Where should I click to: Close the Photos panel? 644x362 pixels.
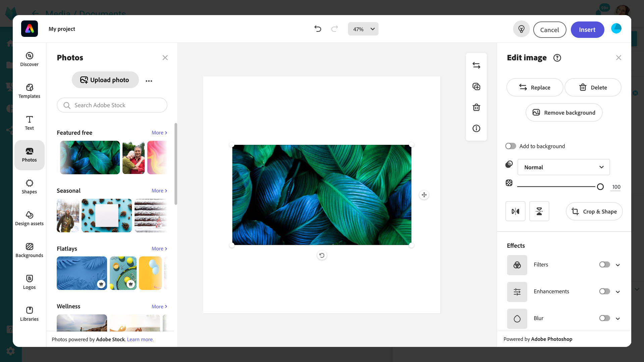[165, 58]
